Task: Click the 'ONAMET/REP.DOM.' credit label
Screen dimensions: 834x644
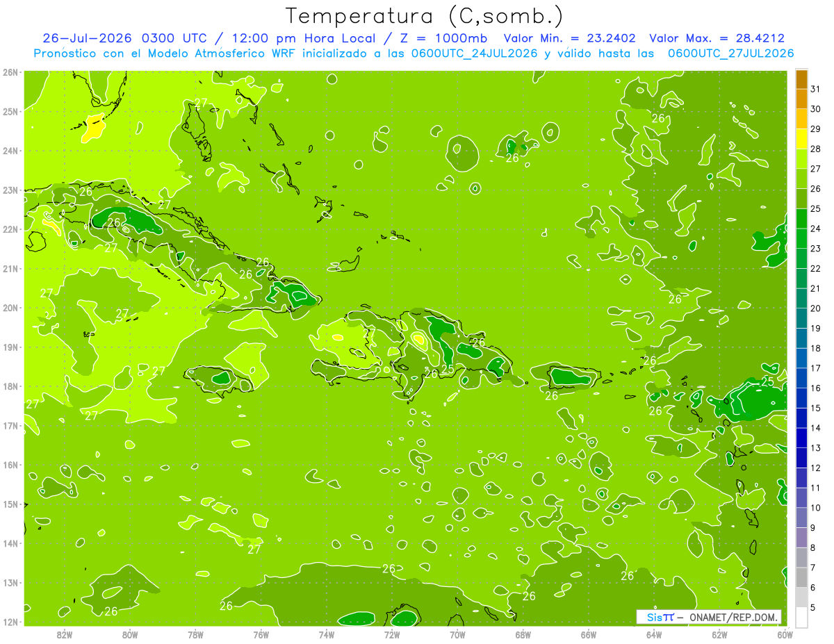Action: pos(732,617)
